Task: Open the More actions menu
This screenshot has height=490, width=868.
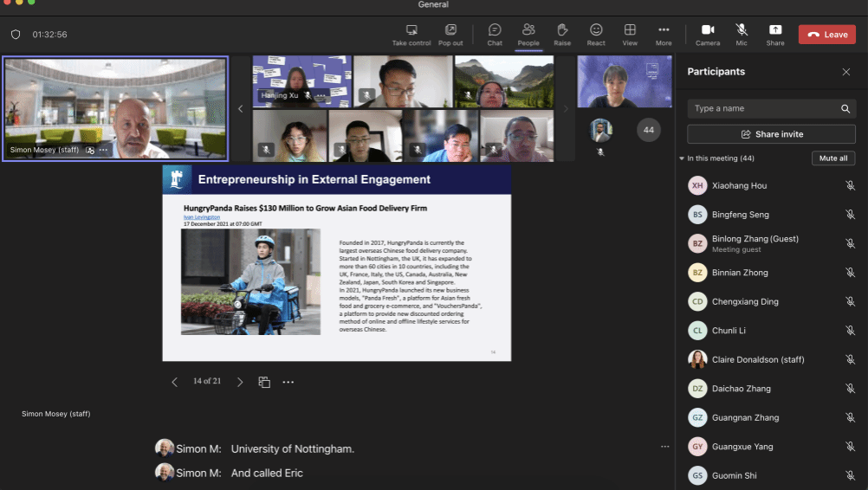Action: (664, 35)
